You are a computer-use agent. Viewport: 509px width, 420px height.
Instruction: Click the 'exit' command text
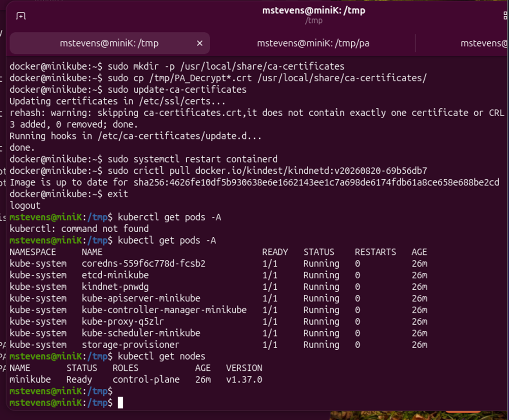point(118,194)
